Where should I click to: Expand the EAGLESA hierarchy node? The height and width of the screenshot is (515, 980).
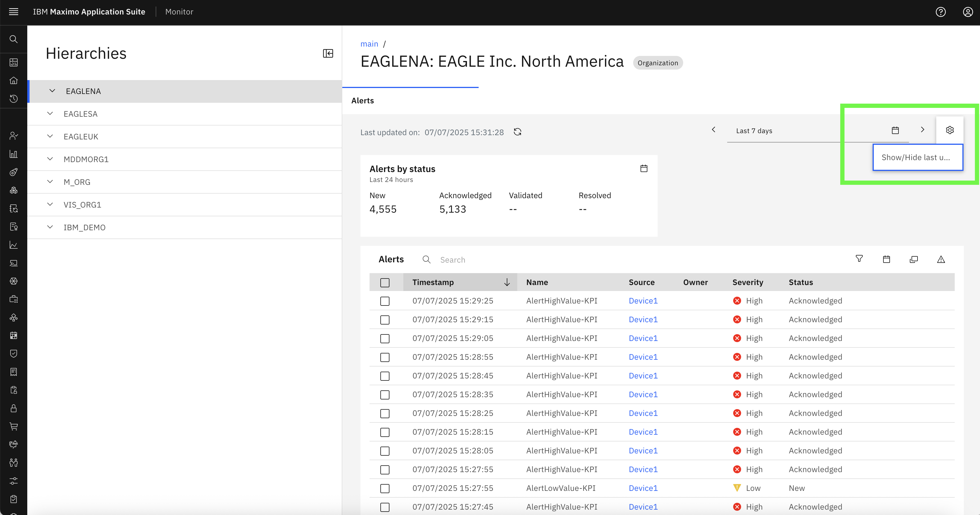pos(50,113)
